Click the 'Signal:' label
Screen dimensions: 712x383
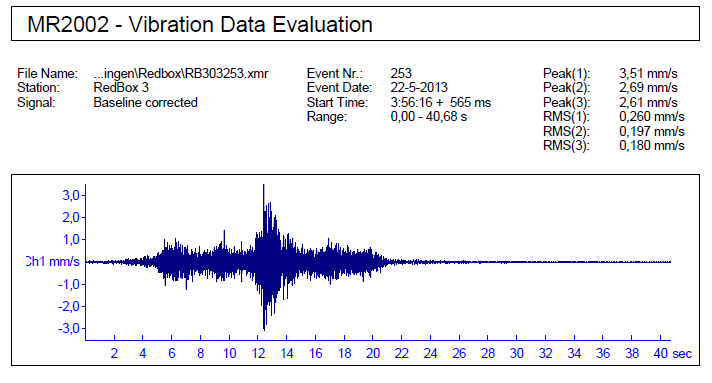coord(36,102)
